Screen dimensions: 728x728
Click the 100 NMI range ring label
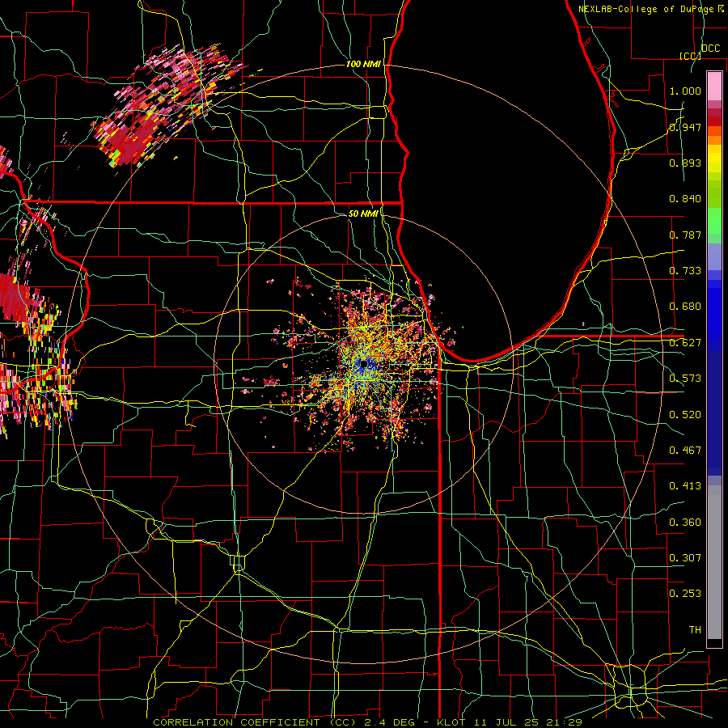tap(363, 64)
